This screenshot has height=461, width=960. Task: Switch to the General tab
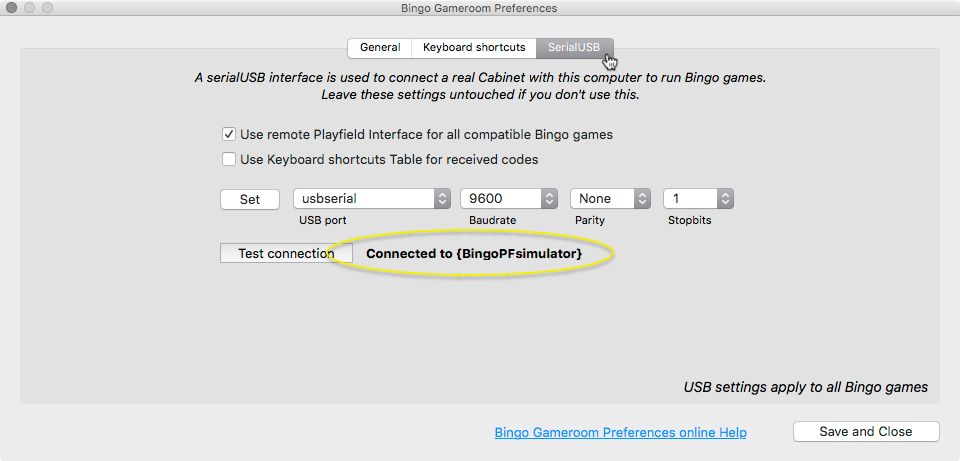pyautogui.click(x=380, y=48)
